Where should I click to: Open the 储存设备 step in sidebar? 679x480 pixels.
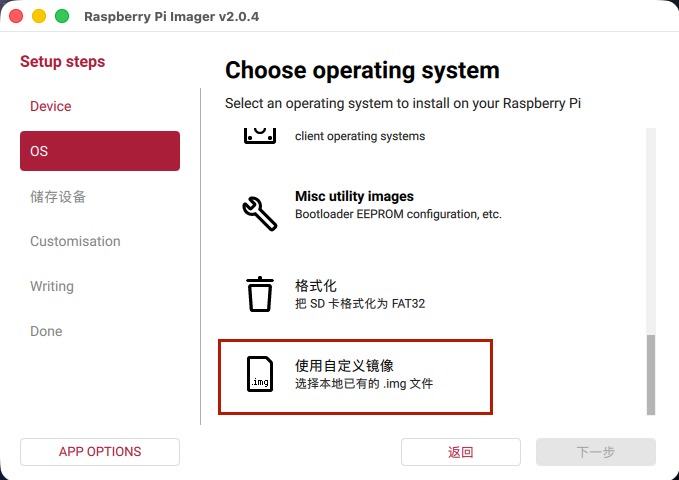(x=58, y=196)
